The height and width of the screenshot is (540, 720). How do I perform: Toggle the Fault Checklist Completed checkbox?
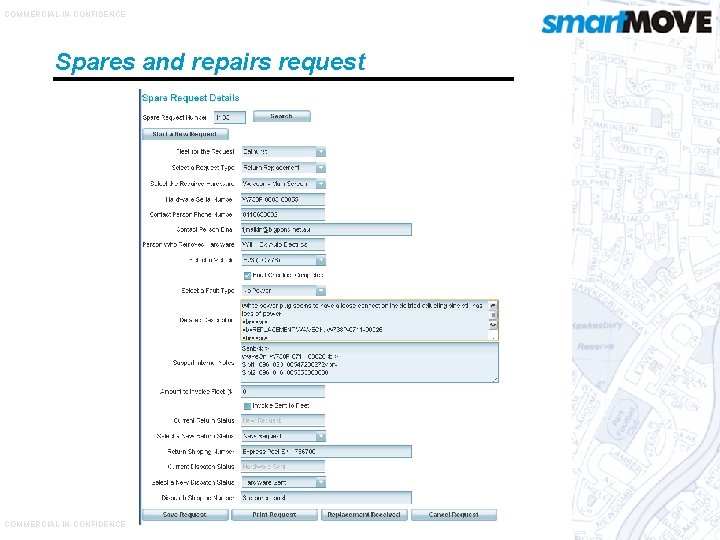247,276
